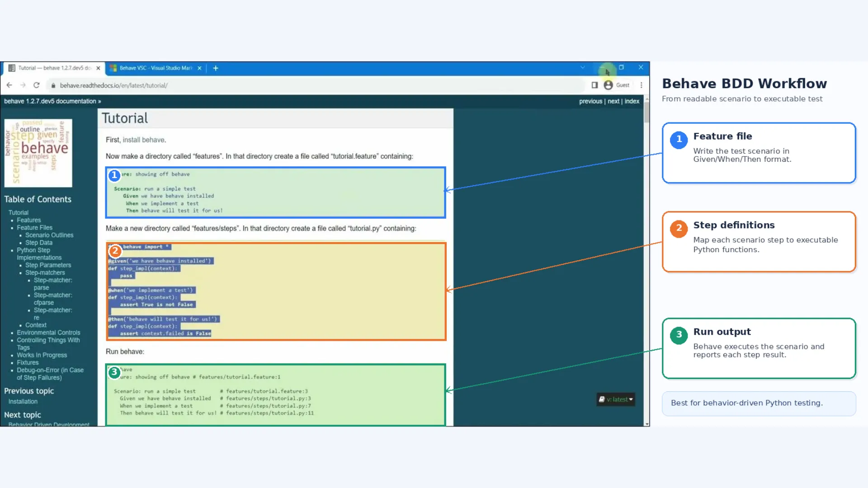Open Step-matcher: parse entry
Image resolution: width=868 pixels, height=488 pixels.
click(x=52, y=284)
